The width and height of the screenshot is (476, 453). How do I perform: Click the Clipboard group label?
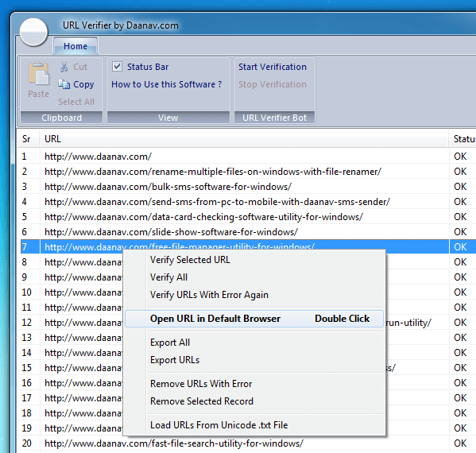(62, 118)
